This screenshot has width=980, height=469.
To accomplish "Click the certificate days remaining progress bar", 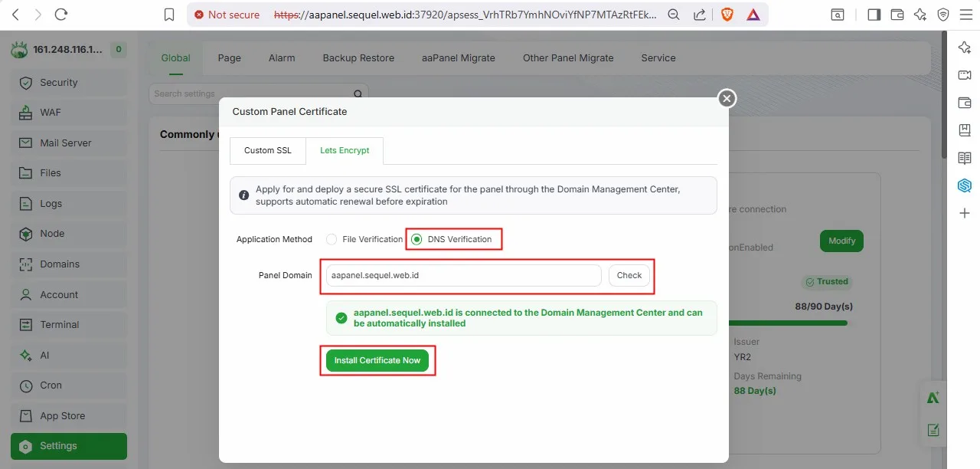I will tap(789, 323).
